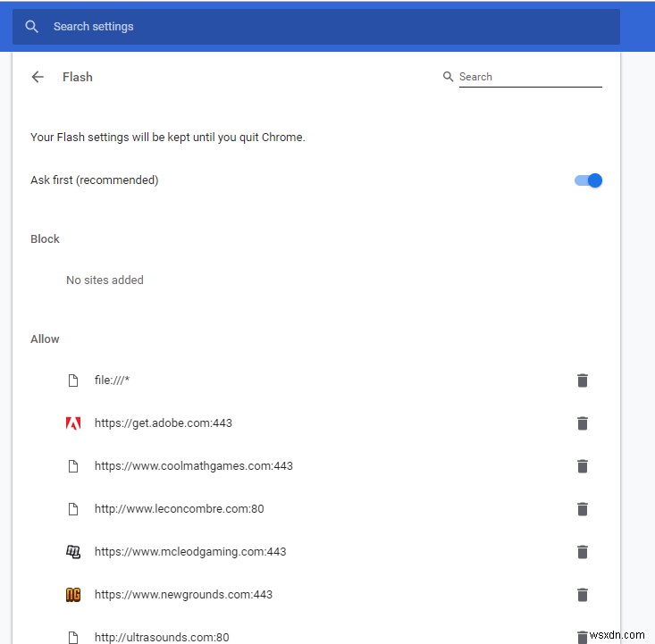
Task: Click the Flash page Search input
Action: (531, 78)
